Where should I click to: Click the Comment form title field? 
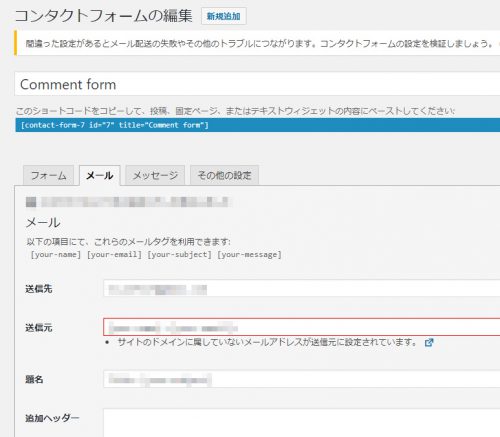257,84
